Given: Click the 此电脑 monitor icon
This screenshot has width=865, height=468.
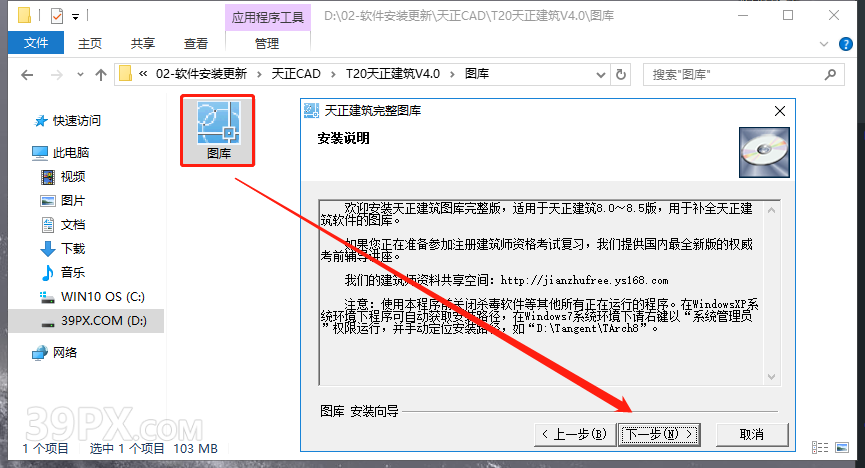Looking at the screenshot, I should coord(40,153).
